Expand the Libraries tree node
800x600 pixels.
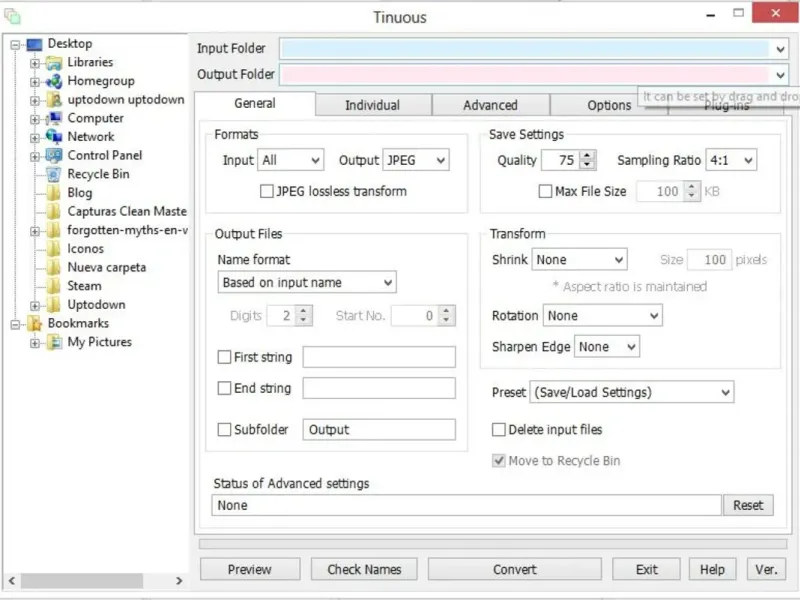pos(34,63)
